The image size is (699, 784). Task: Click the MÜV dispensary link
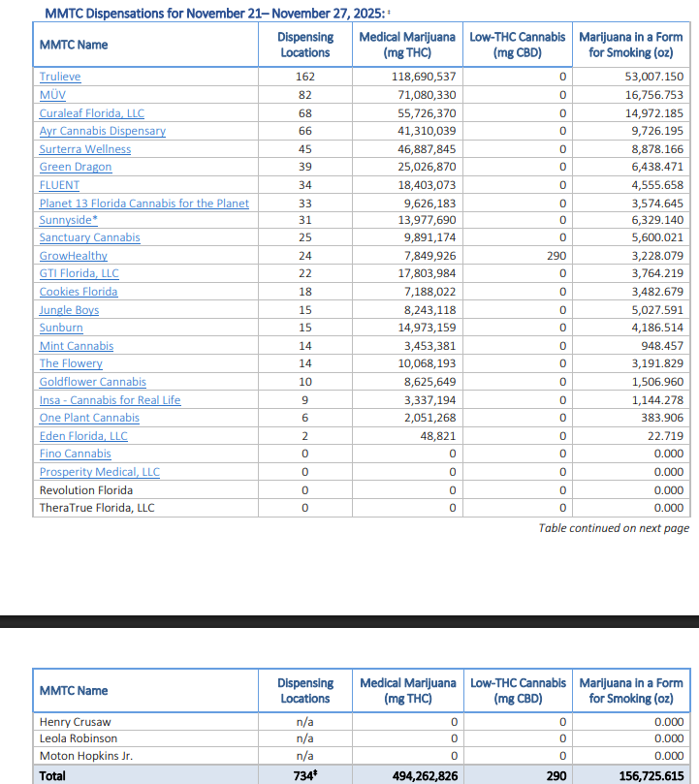(x=52, y=95)
